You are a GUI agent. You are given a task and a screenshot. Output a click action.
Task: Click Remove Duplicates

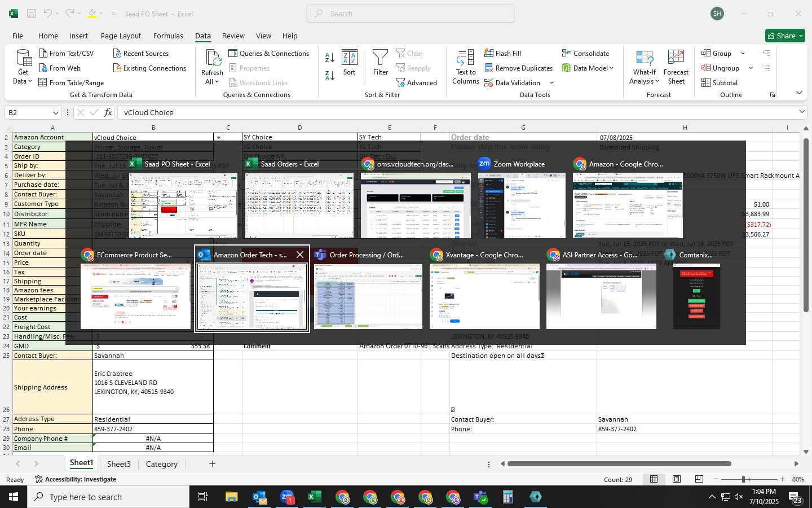click(518, 68)
